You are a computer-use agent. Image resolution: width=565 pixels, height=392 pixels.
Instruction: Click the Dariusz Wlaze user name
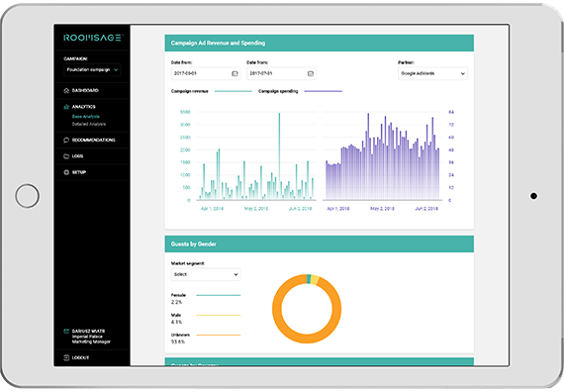coord(88,331)
